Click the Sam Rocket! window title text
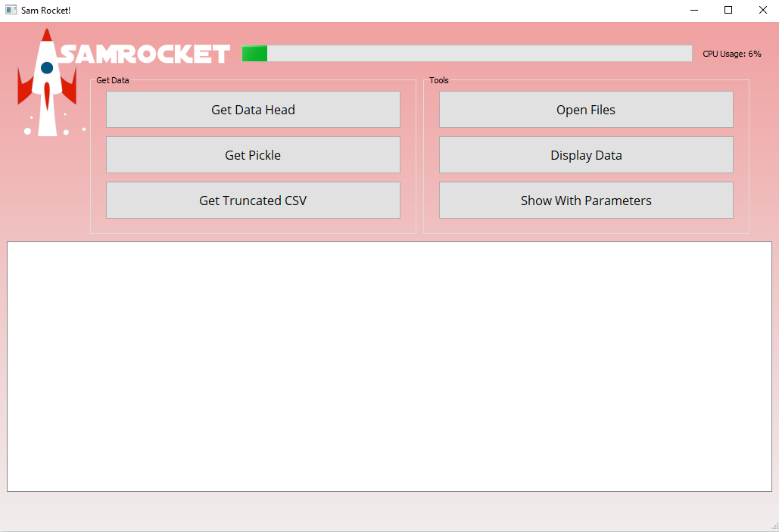This screenshot has width=779, height=532. (45, 10)
